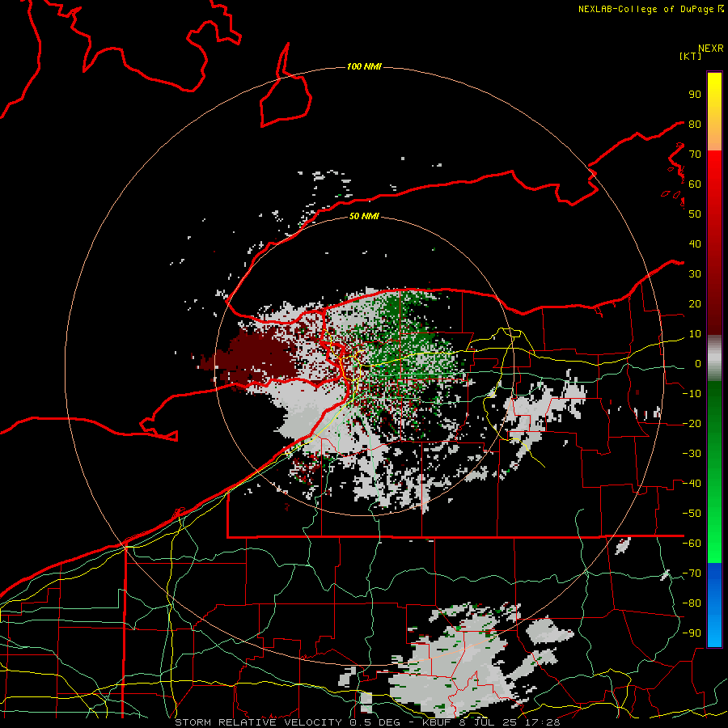Click the -60 knots scale label

692,544
